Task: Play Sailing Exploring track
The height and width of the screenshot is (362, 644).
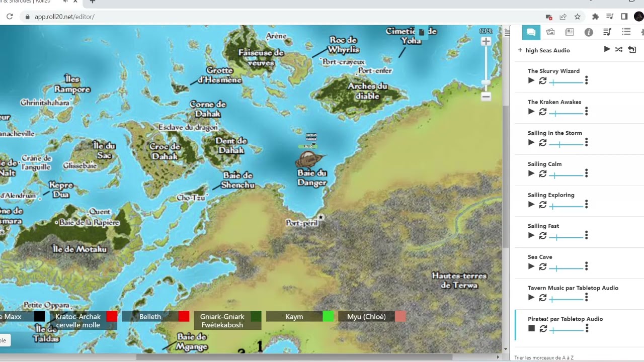Action: [x=531, y=204]
